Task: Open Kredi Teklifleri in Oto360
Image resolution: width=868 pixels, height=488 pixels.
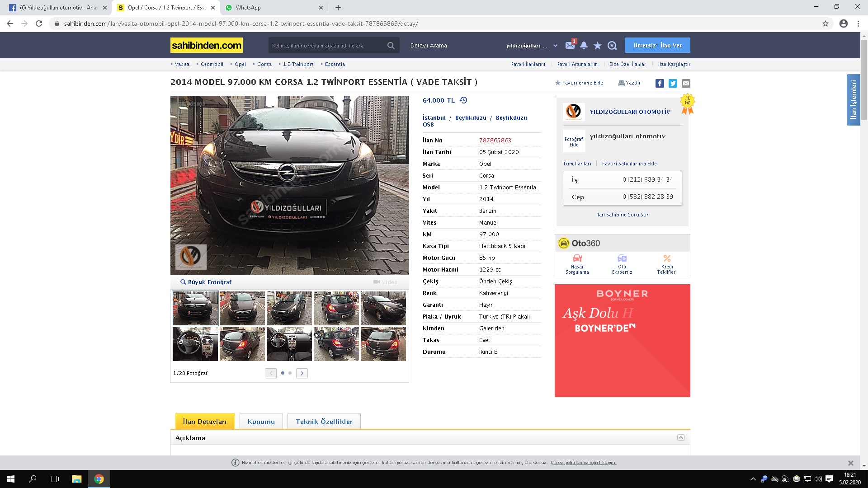Action: (667, 264)
